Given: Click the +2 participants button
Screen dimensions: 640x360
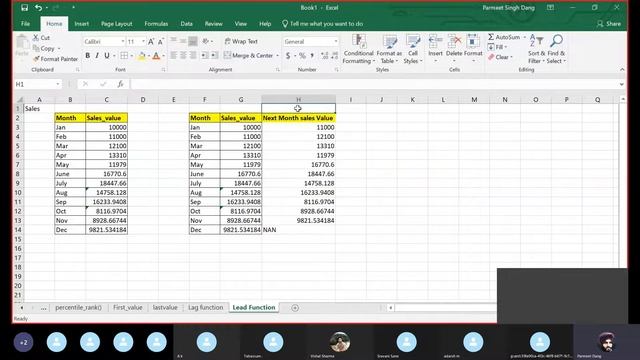Looking at the screenshot, I should pos(23,342).
